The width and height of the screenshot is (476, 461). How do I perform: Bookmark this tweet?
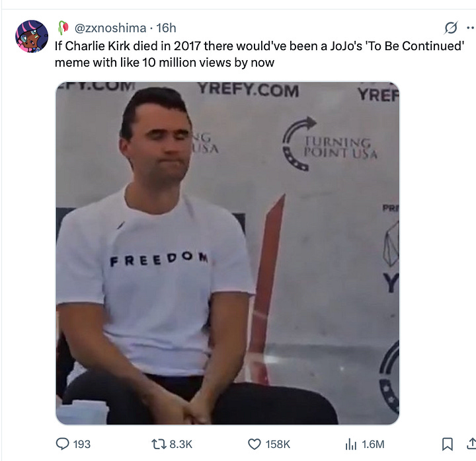[x=447, y=444]
